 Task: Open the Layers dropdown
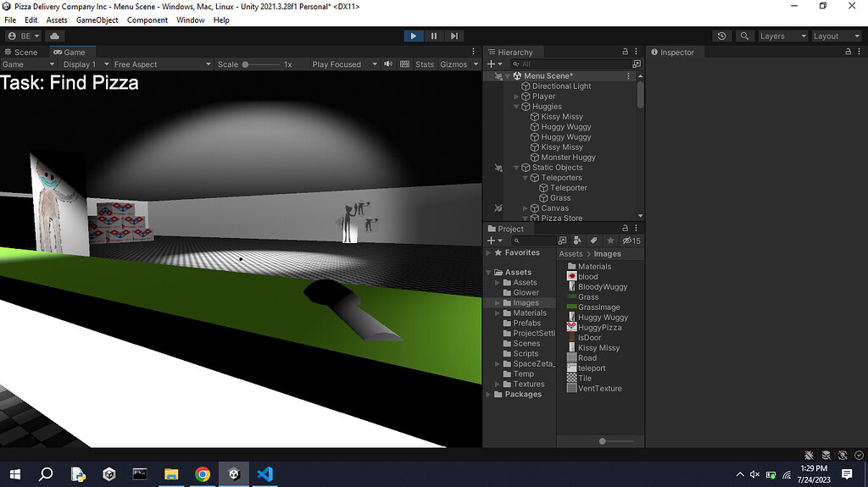click(782, 36)
